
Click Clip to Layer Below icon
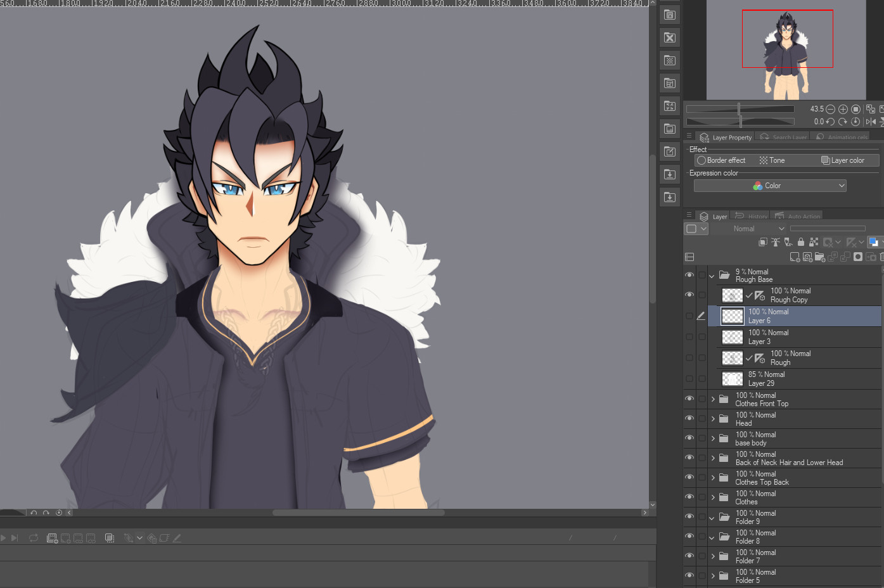pyautogui.click(x=763, y=242)
